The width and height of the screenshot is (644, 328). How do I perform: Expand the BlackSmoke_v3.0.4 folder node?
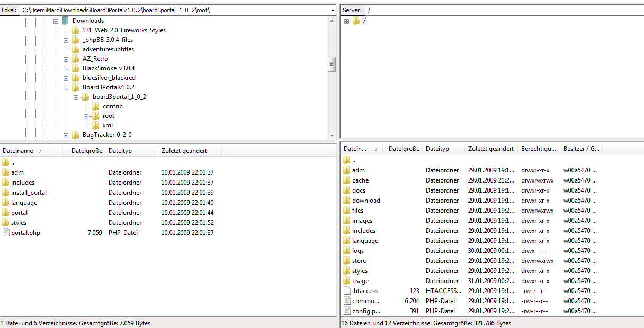pos(66,68)
